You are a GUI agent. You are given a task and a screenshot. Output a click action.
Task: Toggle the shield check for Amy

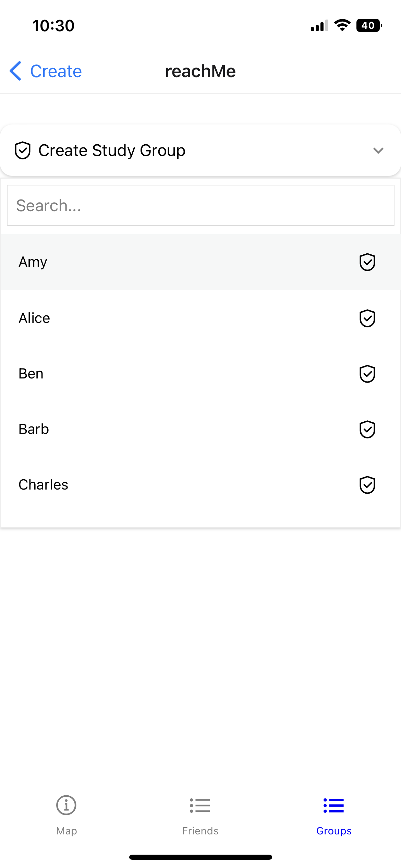[367, 262]
